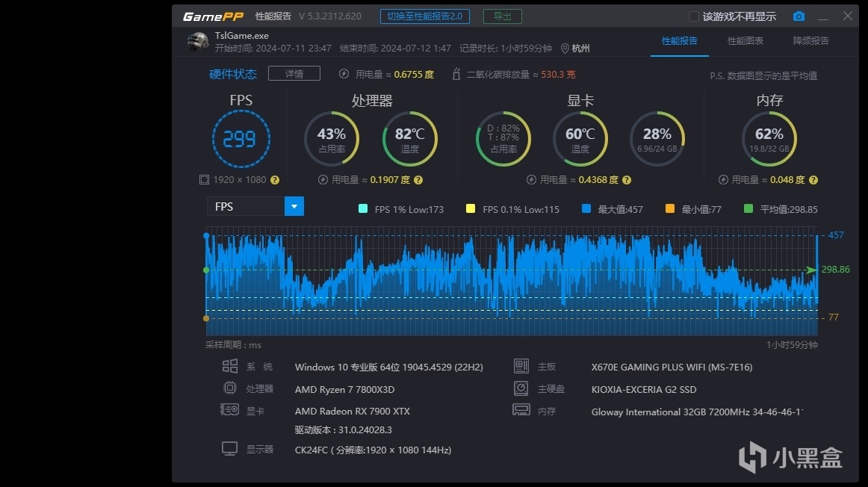Click the CPU chip icon in the 处理器 row
The image size is (868, 487).
tap(230, 388)
